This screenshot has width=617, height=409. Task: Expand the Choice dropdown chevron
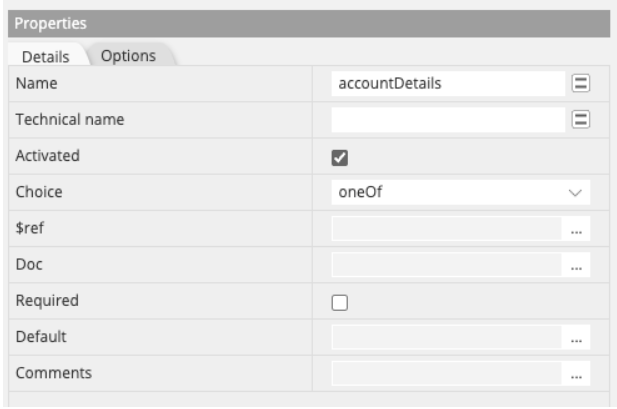[x=574, y=192]
